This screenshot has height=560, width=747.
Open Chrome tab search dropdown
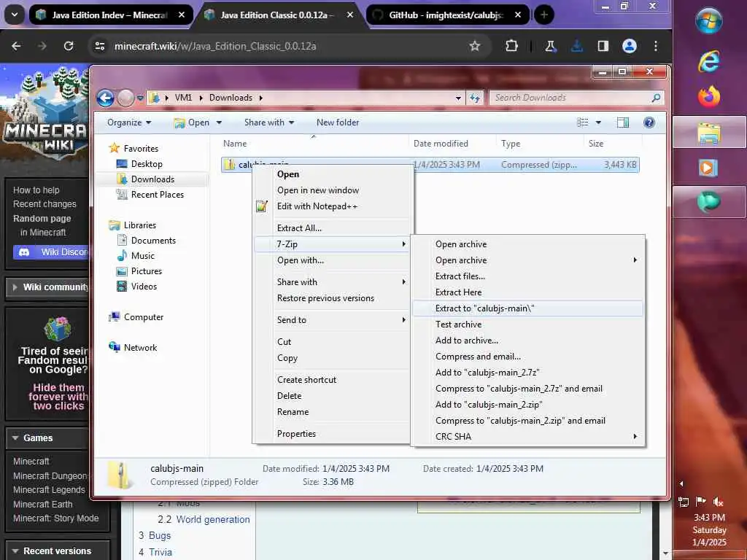click(x=15, y=15)
